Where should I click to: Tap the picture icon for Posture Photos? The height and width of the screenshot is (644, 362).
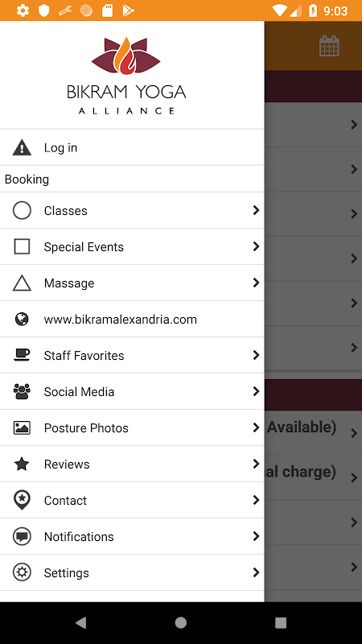coord(22,427)
